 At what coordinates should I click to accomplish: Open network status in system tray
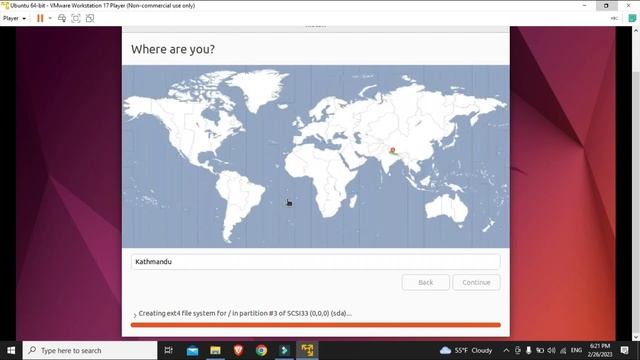click(563, 350)
